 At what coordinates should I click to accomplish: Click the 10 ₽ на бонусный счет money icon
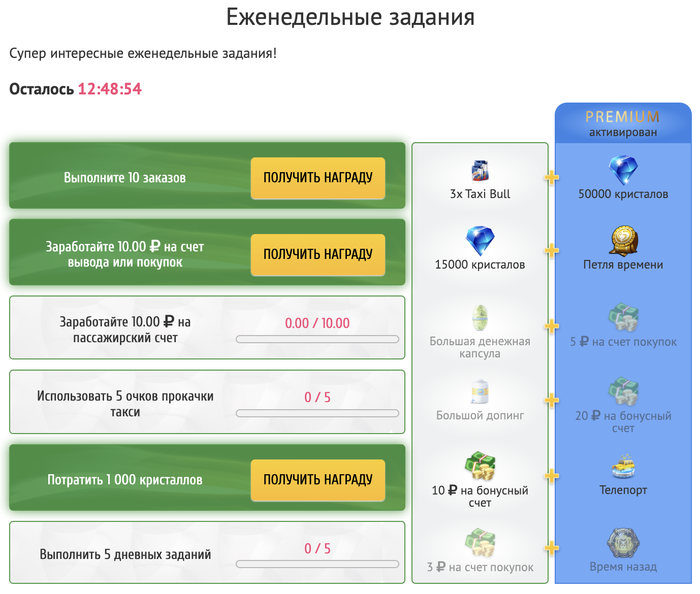[480, 467]
